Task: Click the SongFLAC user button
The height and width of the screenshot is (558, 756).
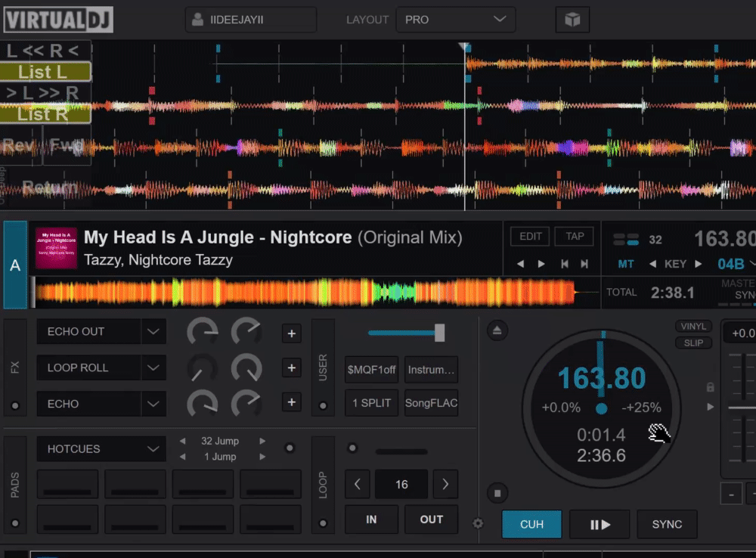Action: coord(431,403)
